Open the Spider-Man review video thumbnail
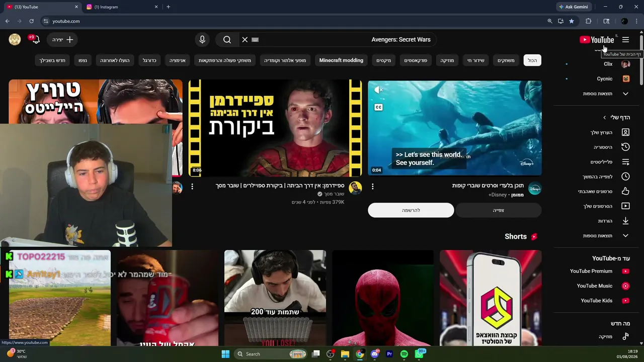The image size is (644, 362). 275,128
